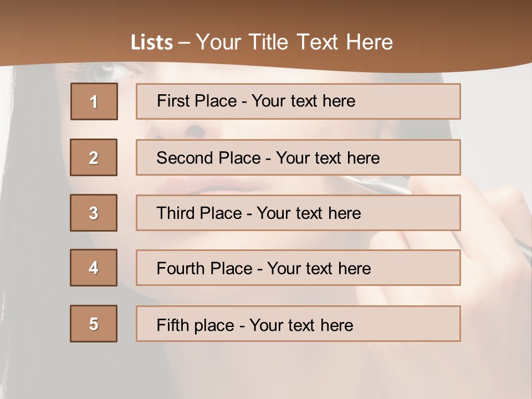Click the words 'Third Place'
This screenshot has height=399, width=532.
199,213
